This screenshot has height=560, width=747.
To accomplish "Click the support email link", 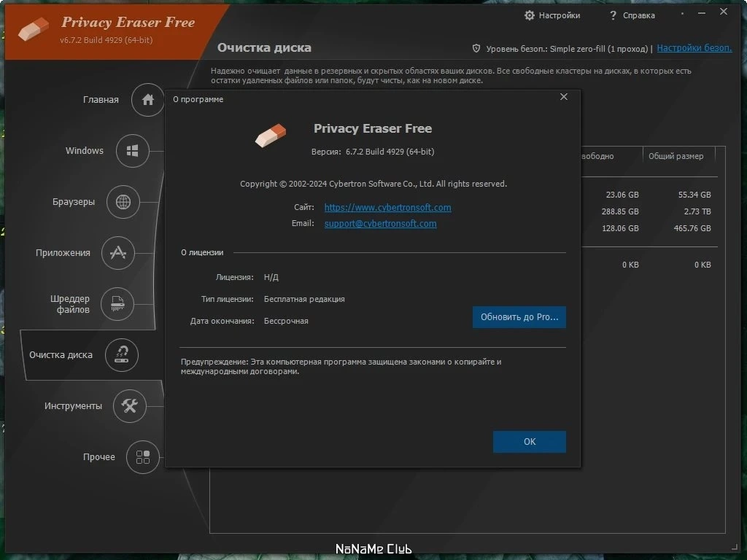I will (x=380, y=223).
